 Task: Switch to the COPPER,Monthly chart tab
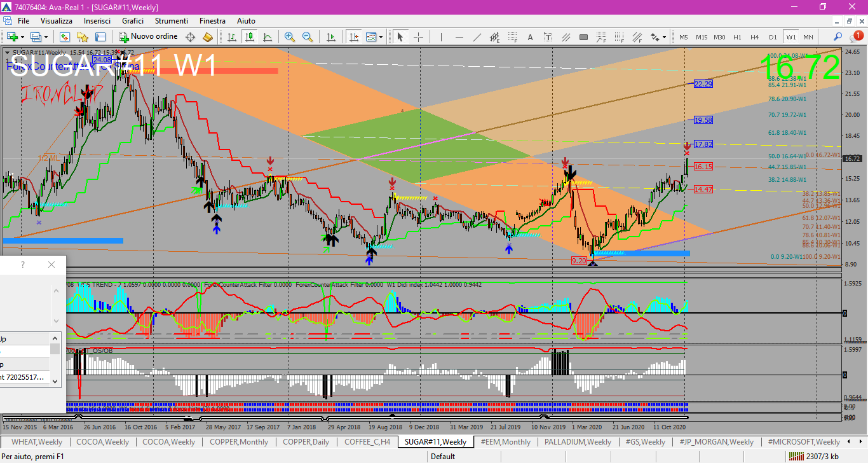[239, 441]
